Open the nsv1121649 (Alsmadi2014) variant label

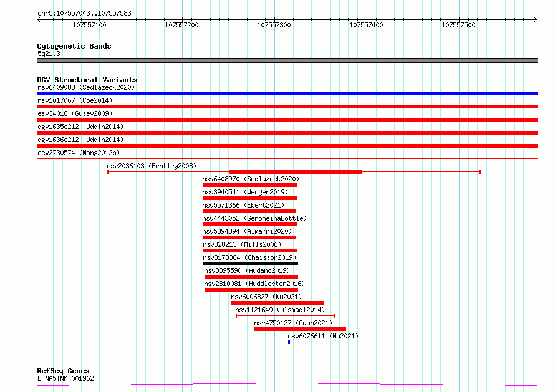280,310
